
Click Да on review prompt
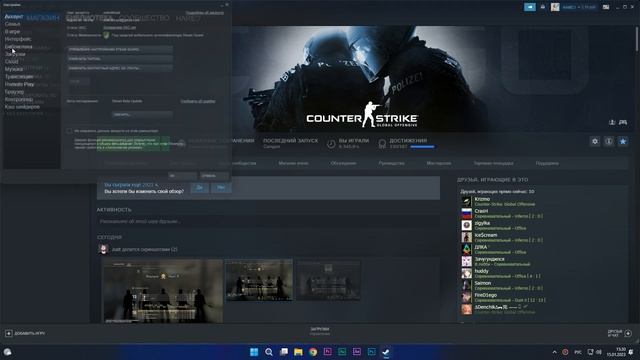[x=200, y=188]
